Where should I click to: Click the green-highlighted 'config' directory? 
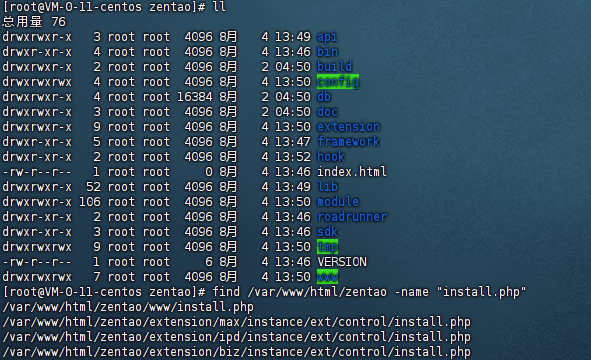pos(338,82)
